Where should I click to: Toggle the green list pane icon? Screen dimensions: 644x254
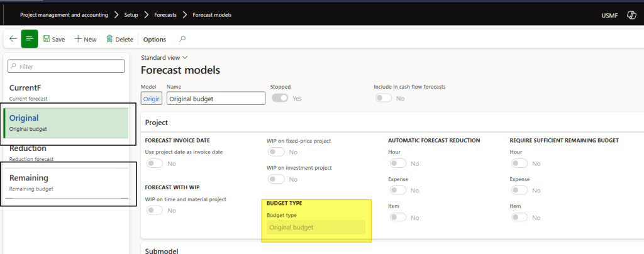point(30,39)
